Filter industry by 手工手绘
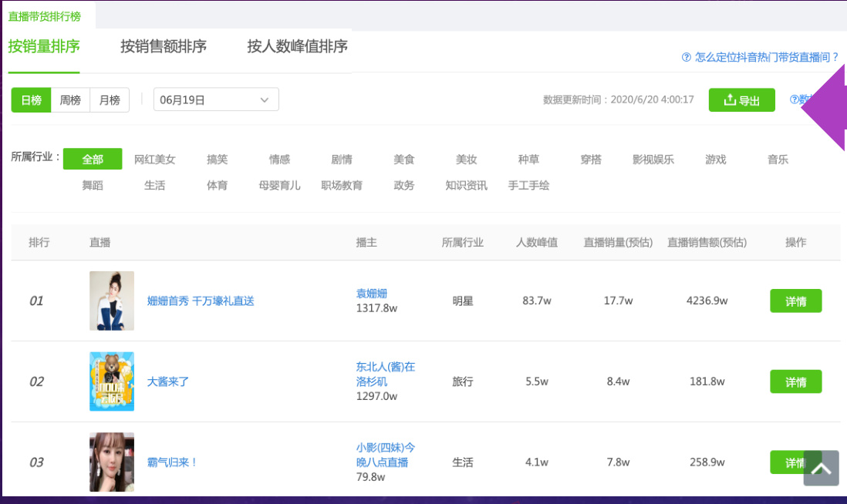The width and height of the screenshot is (847, 504). pos(528,185)
